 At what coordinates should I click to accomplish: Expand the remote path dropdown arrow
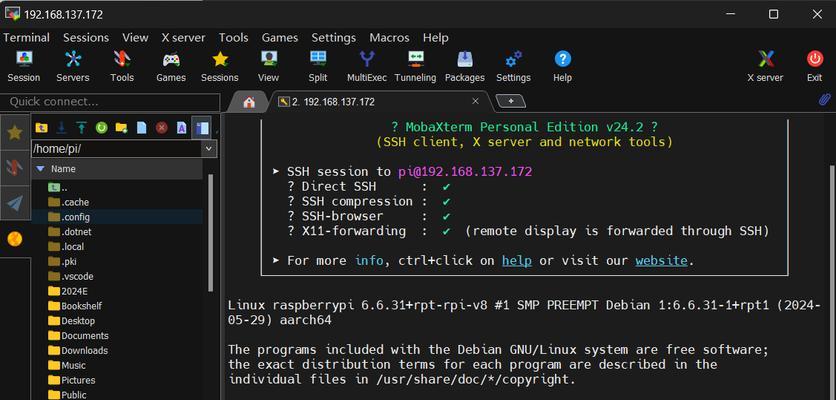tap(210, 149)
